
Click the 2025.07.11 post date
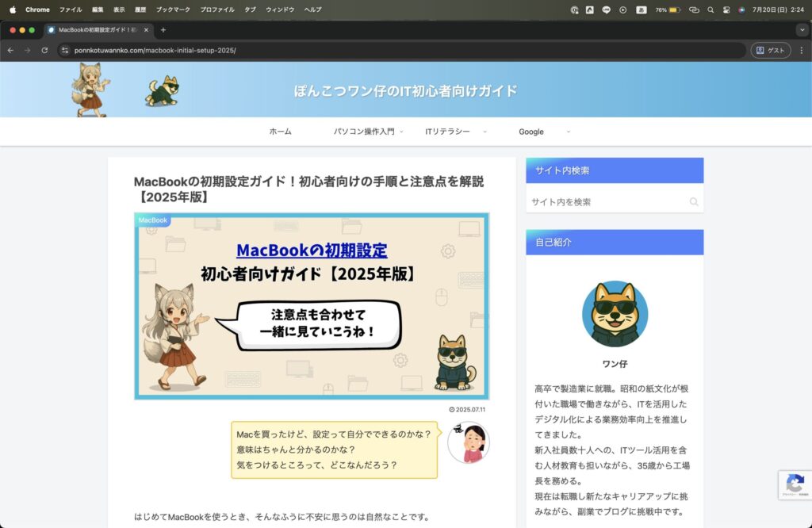point(467,409)
